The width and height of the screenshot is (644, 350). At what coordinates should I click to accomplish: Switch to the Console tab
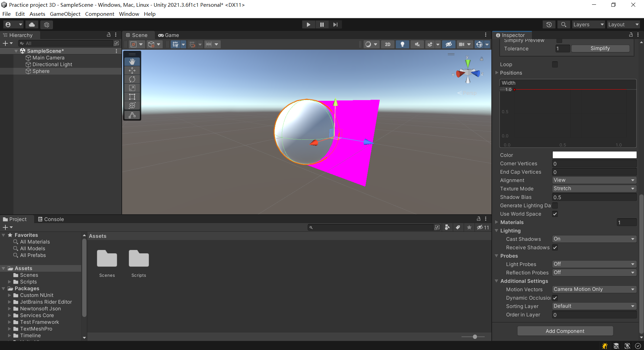tap(51, 219)
